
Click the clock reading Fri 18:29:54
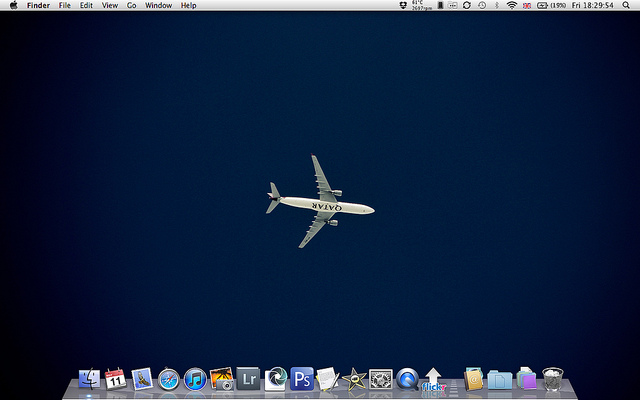click(593, 5)
